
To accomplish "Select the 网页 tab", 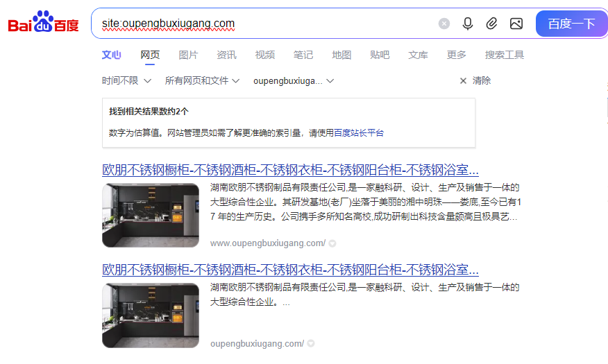I will [150, 55].
